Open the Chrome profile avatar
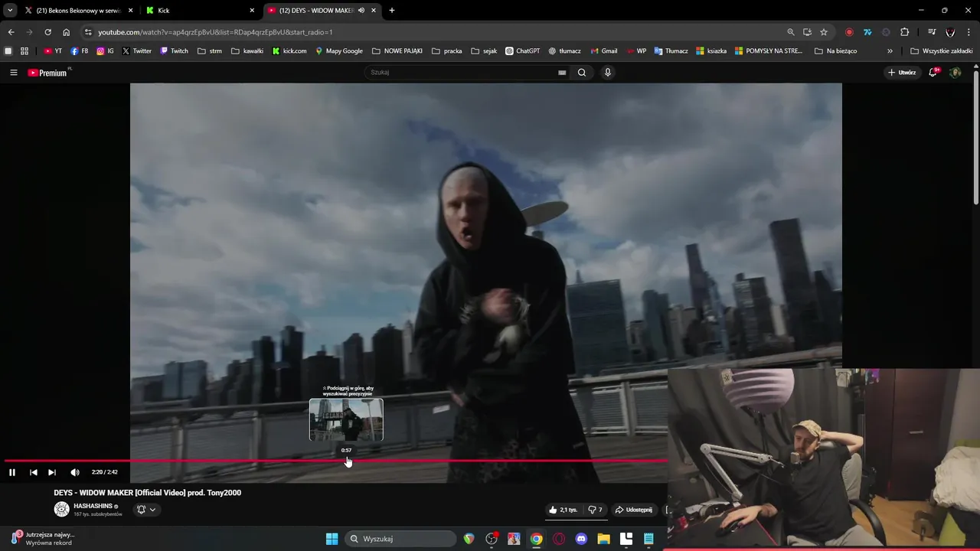 (x=950, y=32)
